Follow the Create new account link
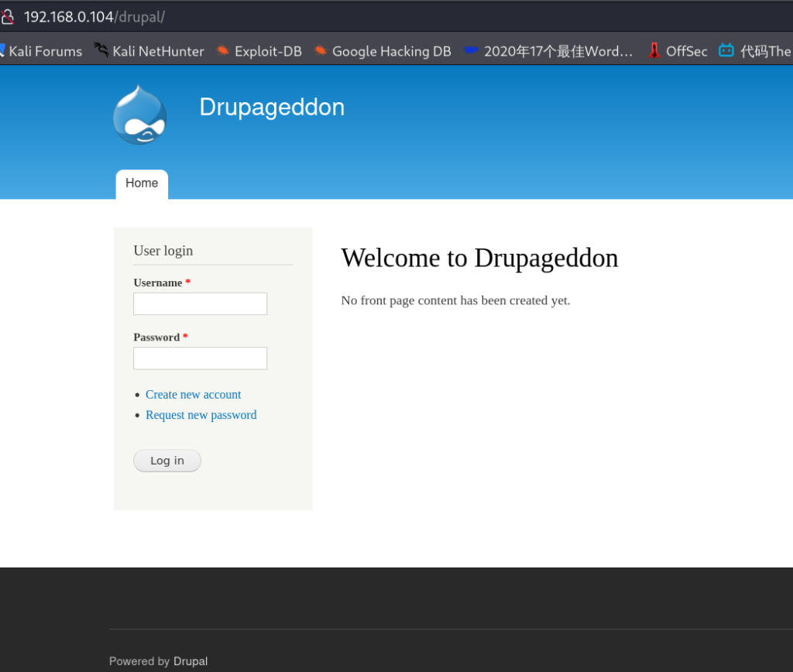 193,394
